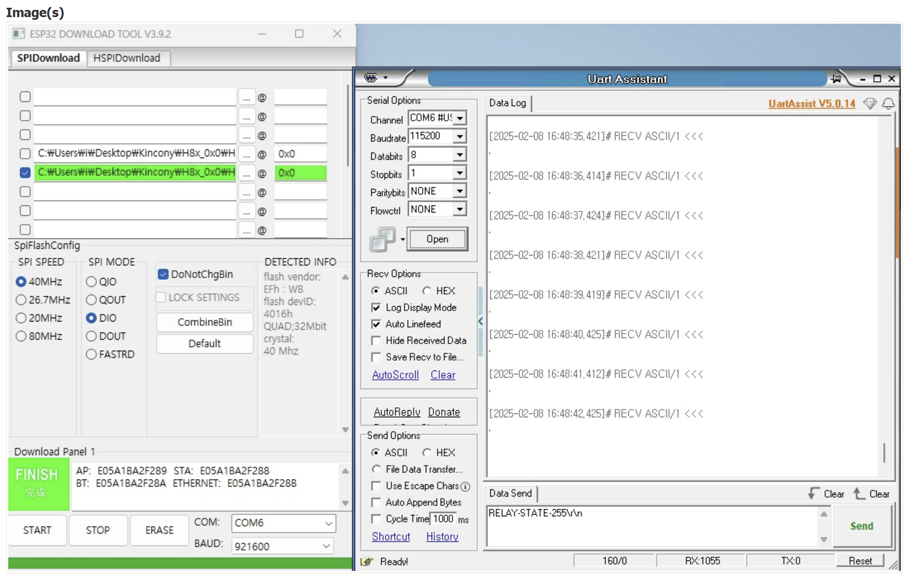
Task: Uncheck the DoNotChgBin checkbox
Action: 163,274
